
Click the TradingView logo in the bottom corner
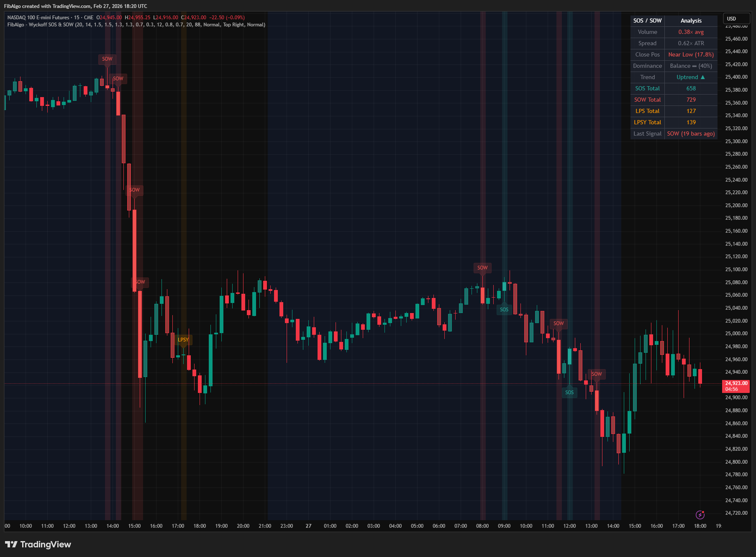tap(38, 544)
